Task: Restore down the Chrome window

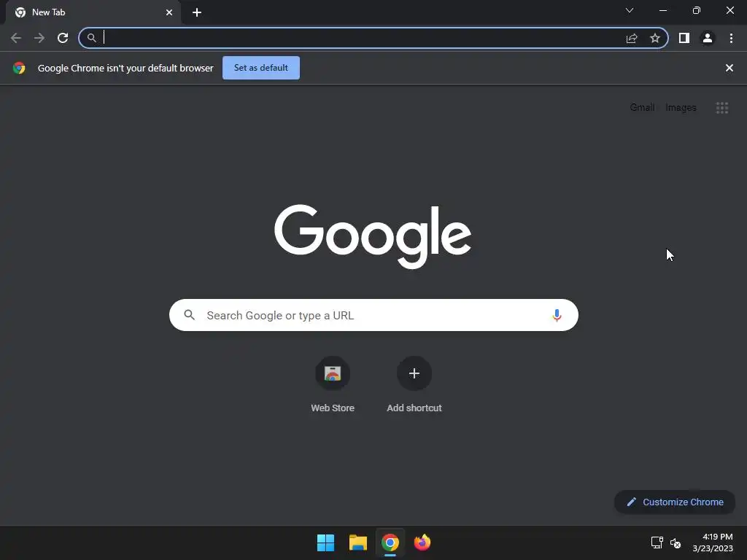Action: [x=697, y=10]
